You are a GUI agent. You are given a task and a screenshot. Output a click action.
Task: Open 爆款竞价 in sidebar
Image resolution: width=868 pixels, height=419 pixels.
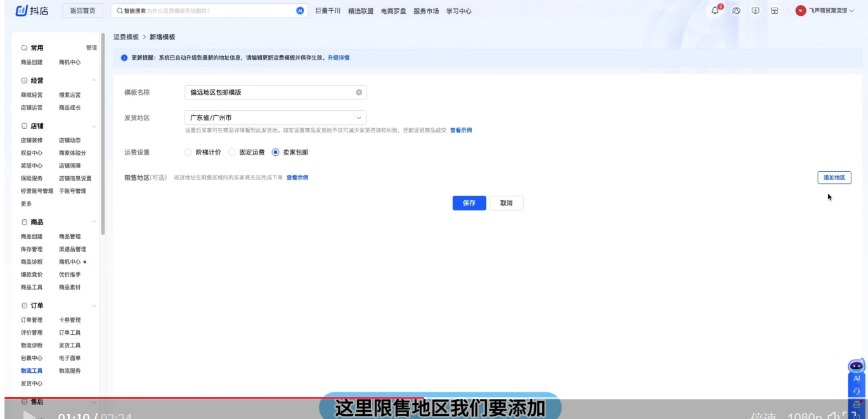(x=32, y=274)
